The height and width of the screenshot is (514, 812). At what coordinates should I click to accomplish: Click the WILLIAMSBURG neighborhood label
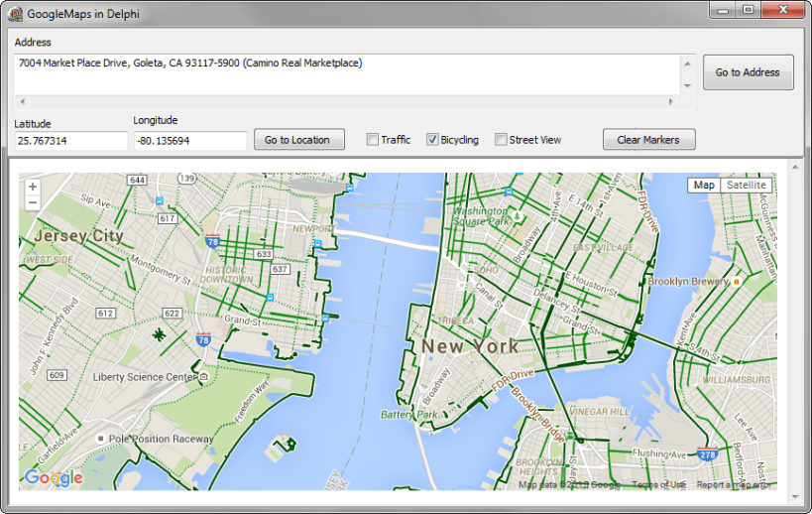tap(736, 380)
